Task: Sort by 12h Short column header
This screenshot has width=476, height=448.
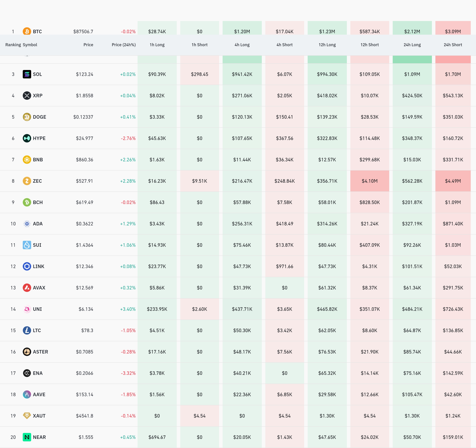Action: click(369, 45)
